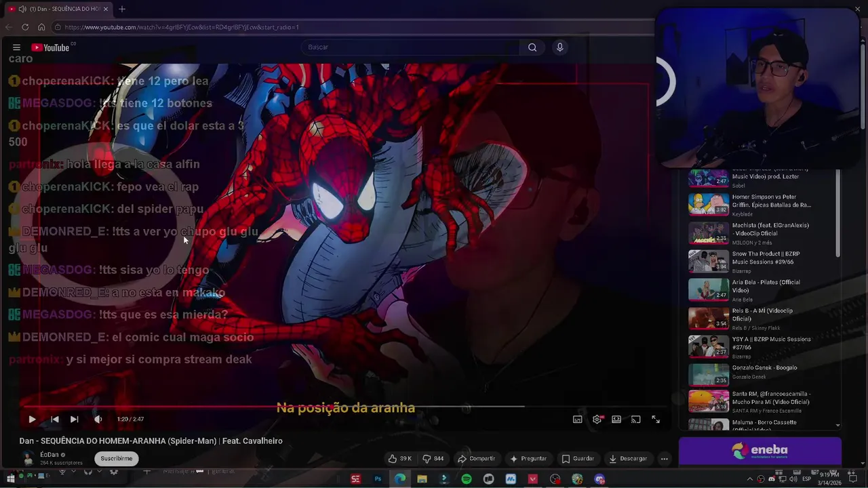Image resolution: width=868 pixels, height=488 pixels.
Task: Open Microsoft Edge from taskbar
Action: click(x=400, y=479)
